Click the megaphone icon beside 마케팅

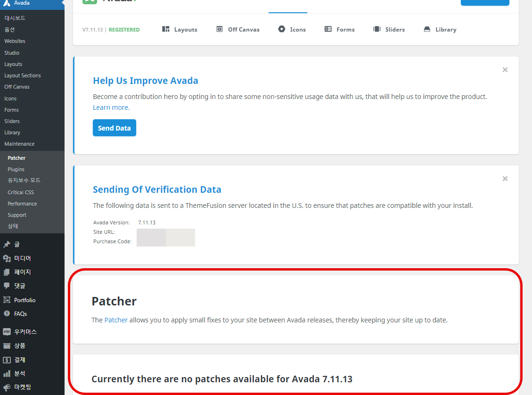(7, 387)
